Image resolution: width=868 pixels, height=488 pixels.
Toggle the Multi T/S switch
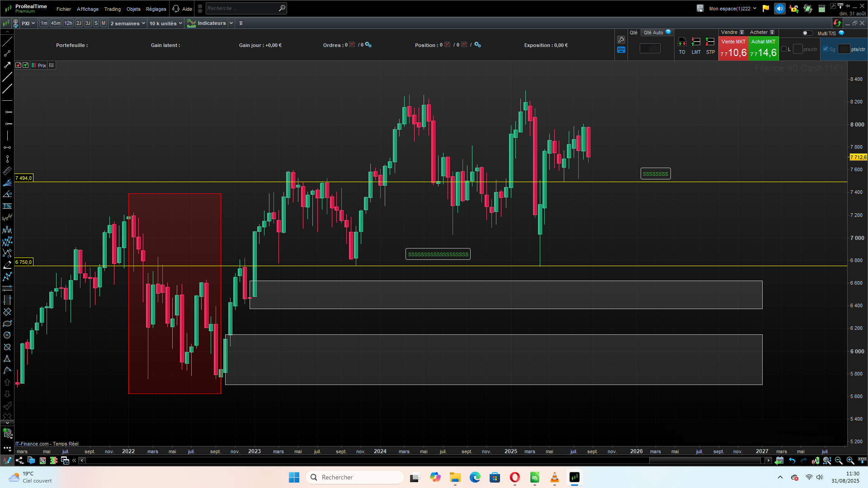[x=807, y=33]
